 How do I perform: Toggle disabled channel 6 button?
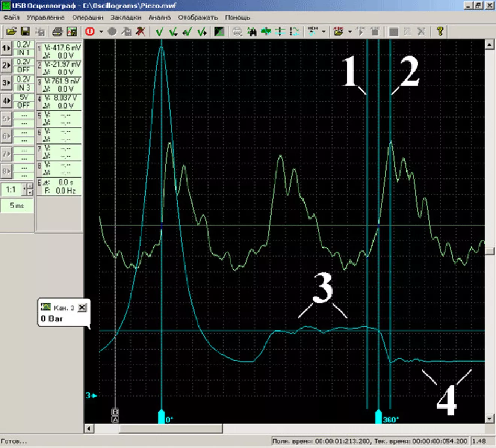[6, 136]
